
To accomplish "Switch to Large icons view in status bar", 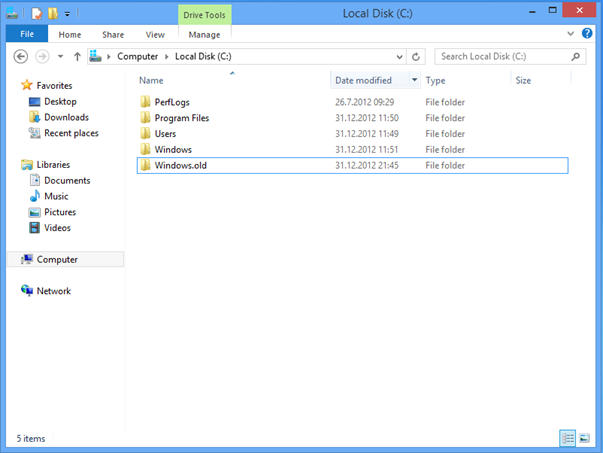I will tap(584, 438).
